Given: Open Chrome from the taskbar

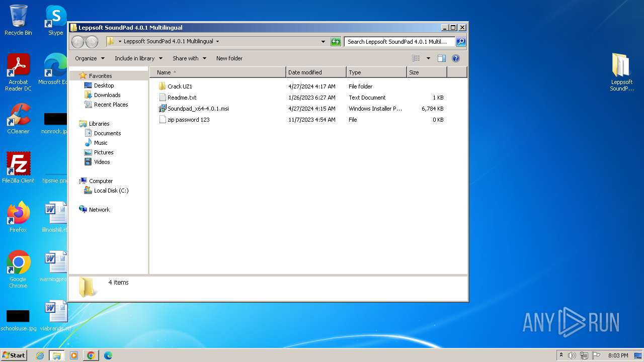Looking at the screenshot, I should [91, 355].
